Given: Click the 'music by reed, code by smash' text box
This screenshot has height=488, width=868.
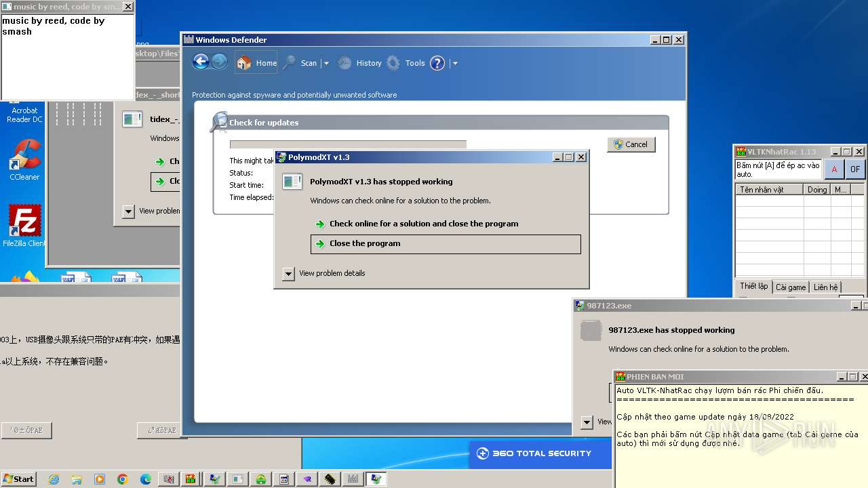Looking at the screenshot, I should [x=67, y=57].
